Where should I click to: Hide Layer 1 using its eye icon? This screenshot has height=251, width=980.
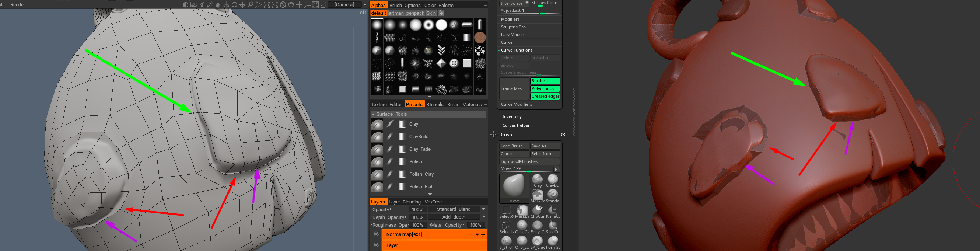(x=376, y=245)
